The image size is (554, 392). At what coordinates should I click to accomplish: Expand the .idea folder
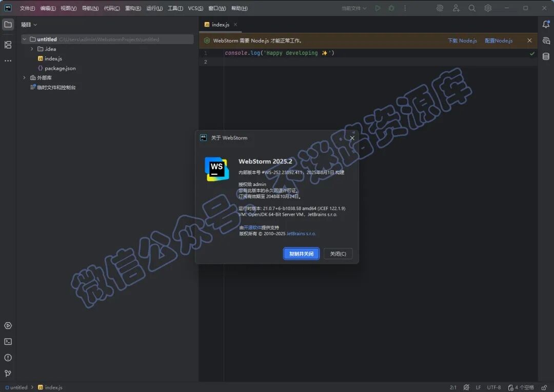32,49
